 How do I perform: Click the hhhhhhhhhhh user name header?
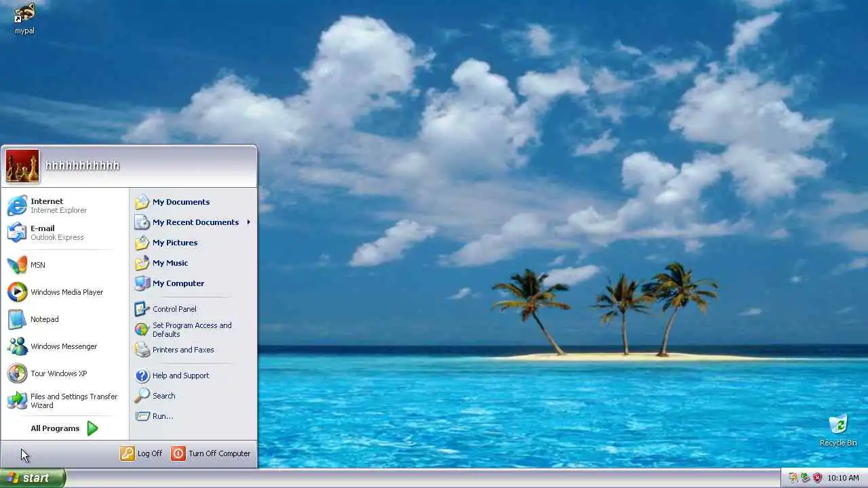[x=82, y=165]
